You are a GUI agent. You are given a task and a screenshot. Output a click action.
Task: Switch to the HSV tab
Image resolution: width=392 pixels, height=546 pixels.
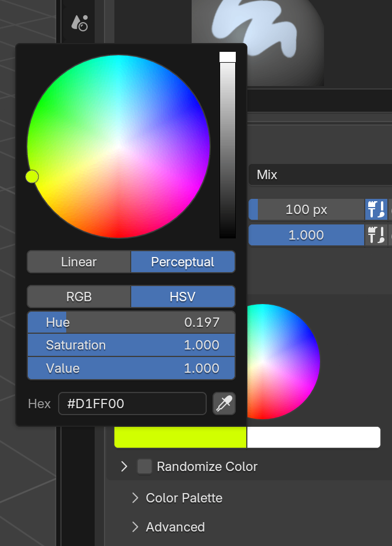(x=182, y=297)
